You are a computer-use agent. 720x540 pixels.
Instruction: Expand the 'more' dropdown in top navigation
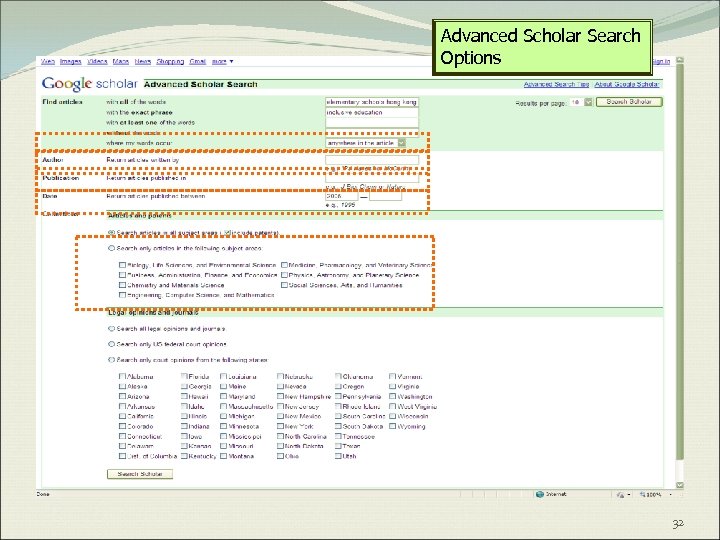click(x=222, y=62)
